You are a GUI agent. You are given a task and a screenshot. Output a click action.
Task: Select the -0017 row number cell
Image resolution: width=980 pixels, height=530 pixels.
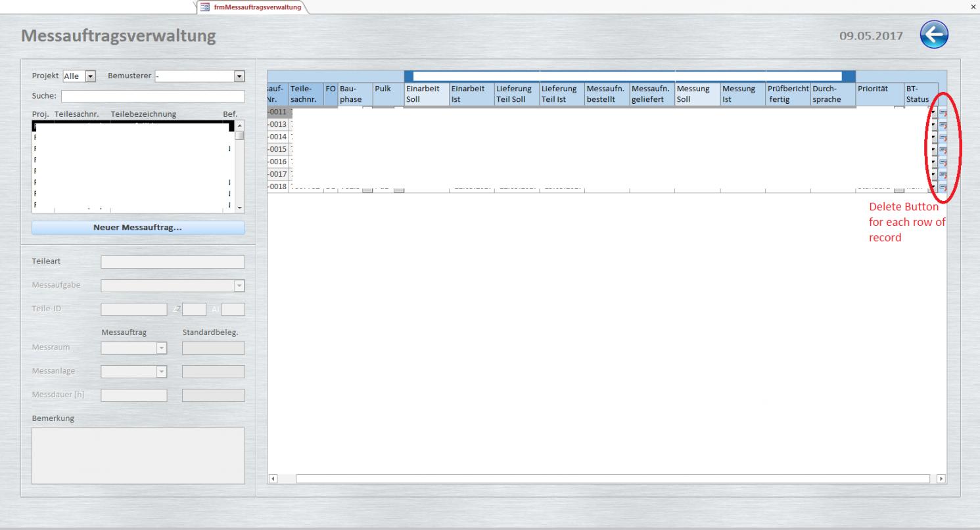click(277, 175)
